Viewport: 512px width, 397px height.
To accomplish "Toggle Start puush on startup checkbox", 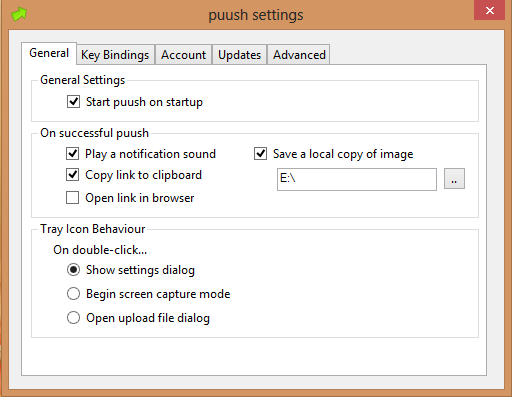I will (73, 102).
